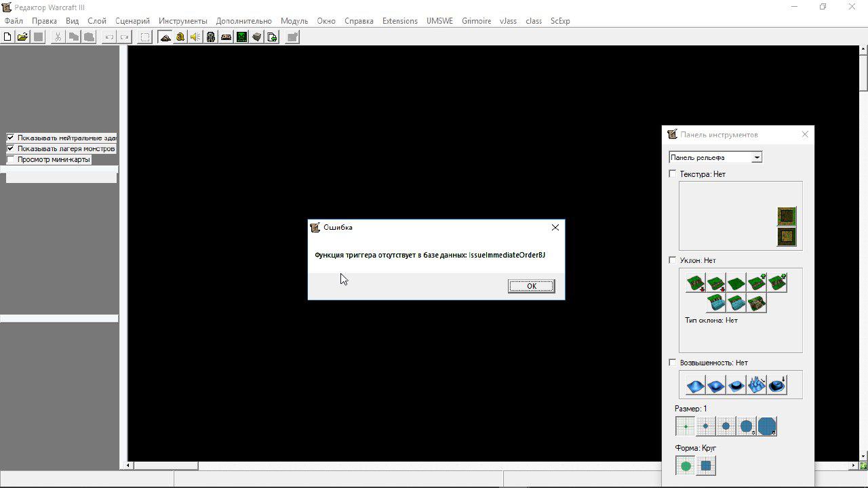Click the new map toolbar icon
This screenshot has width=868, height=488.
tap(7, 37)
